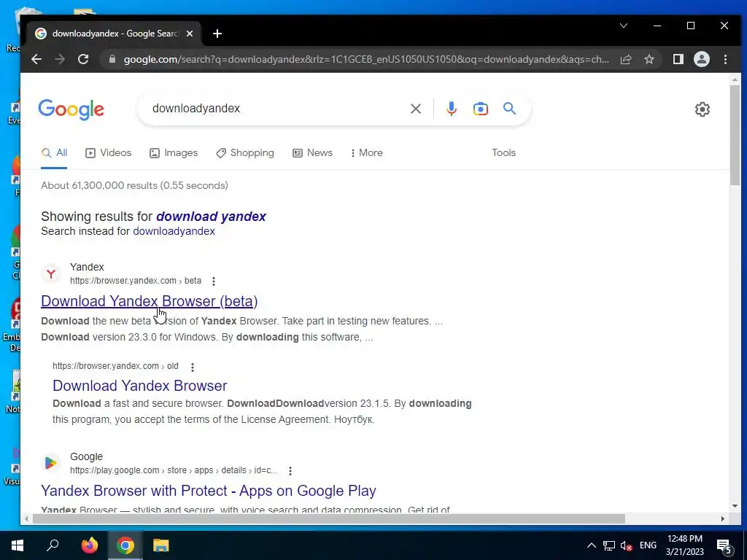The width and height of the screenshot is (747, 560).
Task: Open Yandex Browser with Protect Google Play link
Action: click(x=208, y=491)
